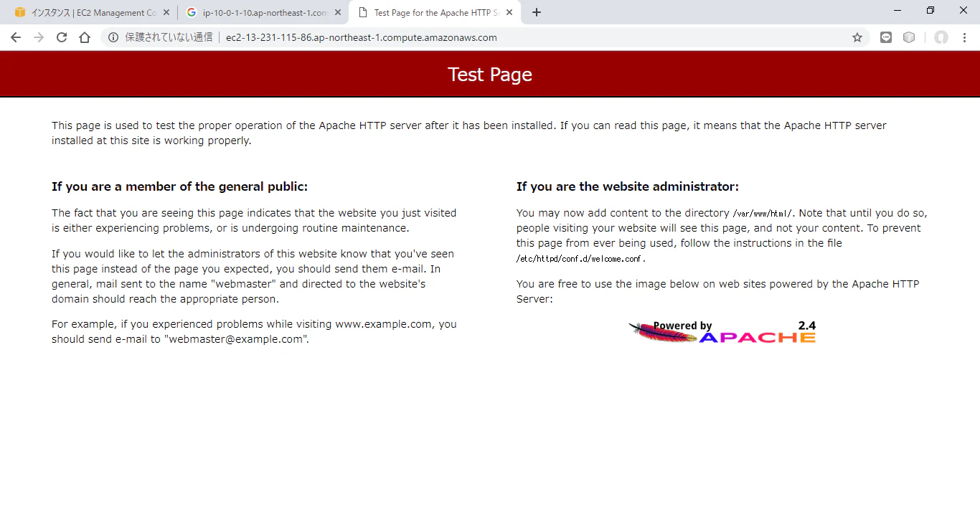Open the Chrome profile avatar
The width and height of the screenshot is (980, 522).
(941, 37)
